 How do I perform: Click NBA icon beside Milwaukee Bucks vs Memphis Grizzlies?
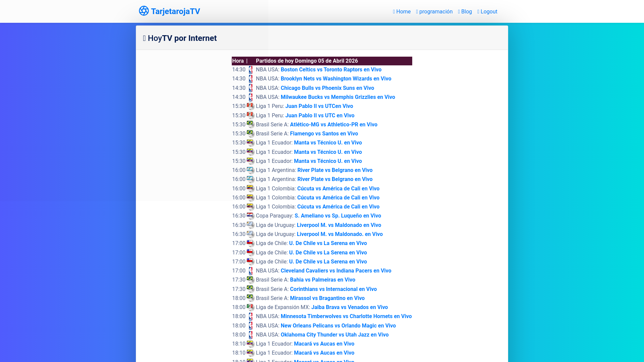(251, 97)
